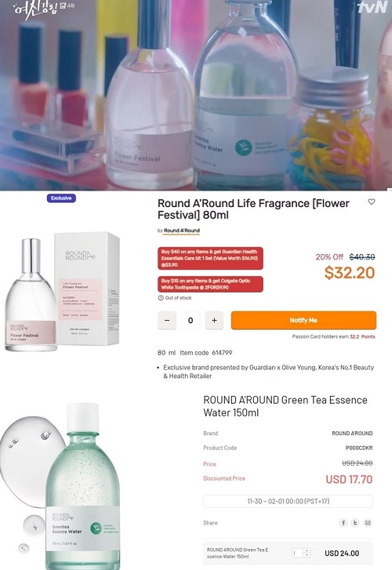View the Green Tea Essence Water image
This screenshot has width=392, height=570.
62,485
